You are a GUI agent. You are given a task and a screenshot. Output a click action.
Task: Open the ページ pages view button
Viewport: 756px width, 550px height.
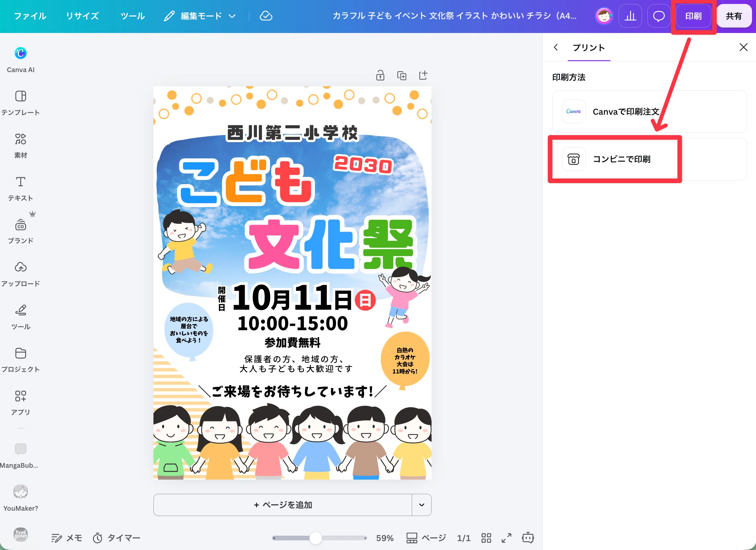pos(426,538)
